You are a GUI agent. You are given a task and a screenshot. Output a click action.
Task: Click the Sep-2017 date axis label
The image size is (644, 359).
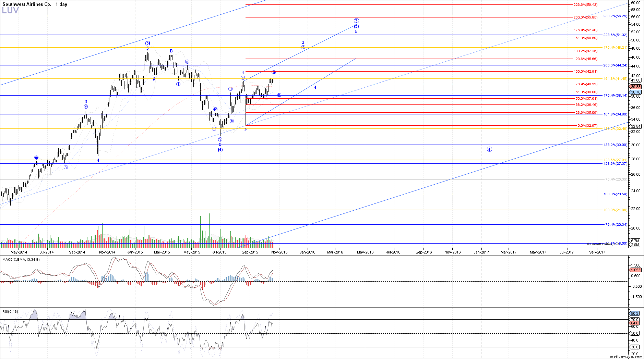click(597, 252)
